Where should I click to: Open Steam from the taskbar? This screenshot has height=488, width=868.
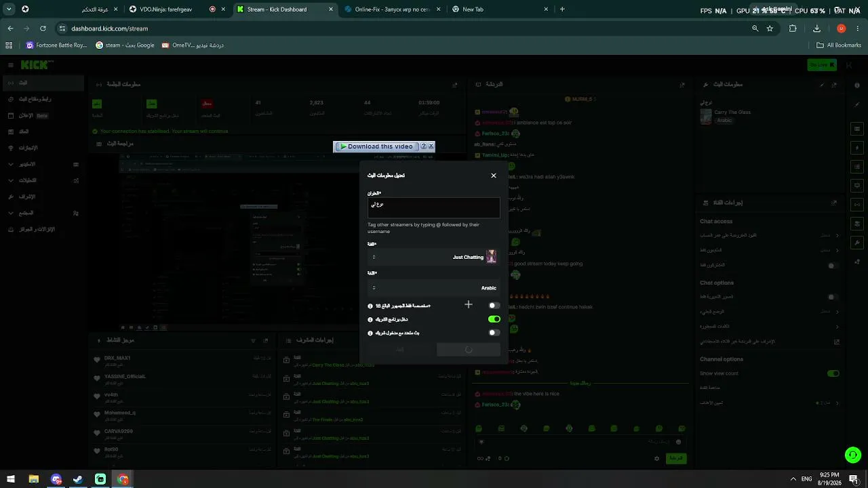click(78, 479)
